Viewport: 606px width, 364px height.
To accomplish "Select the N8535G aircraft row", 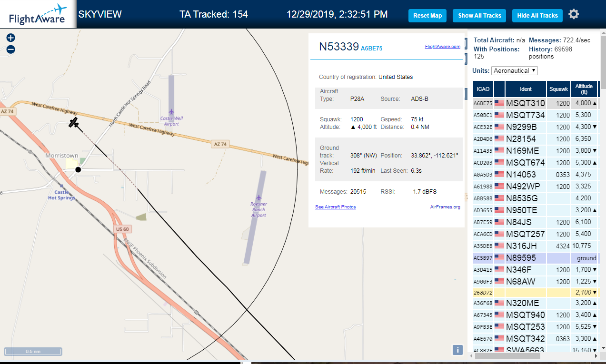I will click(x=536, y=198).
